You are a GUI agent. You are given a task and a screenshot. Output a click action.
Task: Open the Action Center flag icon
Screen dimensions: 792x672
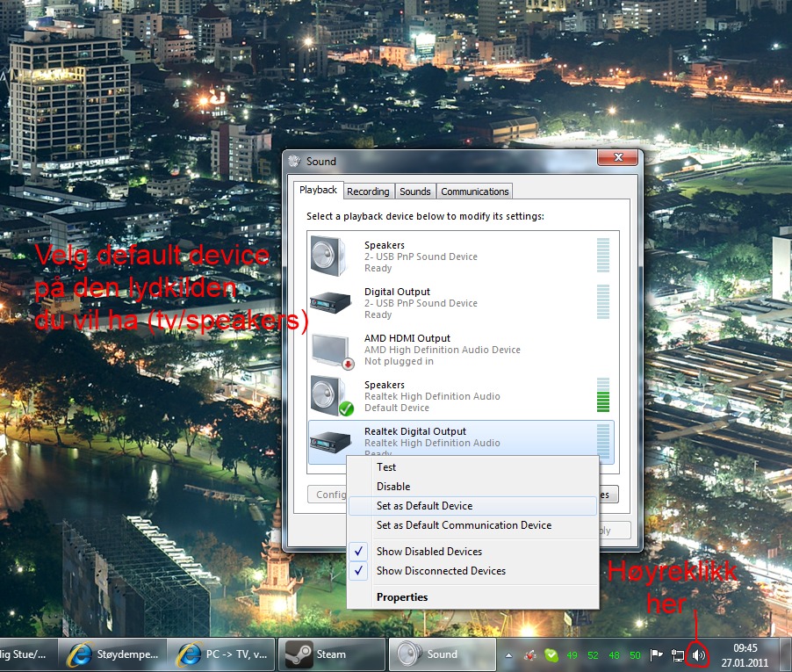coord(656,655)
